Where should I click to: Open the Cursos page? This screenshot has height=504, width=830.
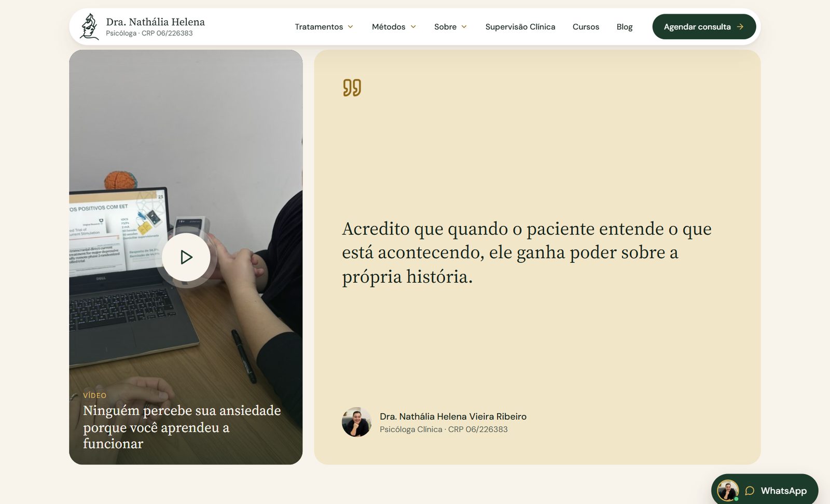pyautogui.click(x=586, y=26)
